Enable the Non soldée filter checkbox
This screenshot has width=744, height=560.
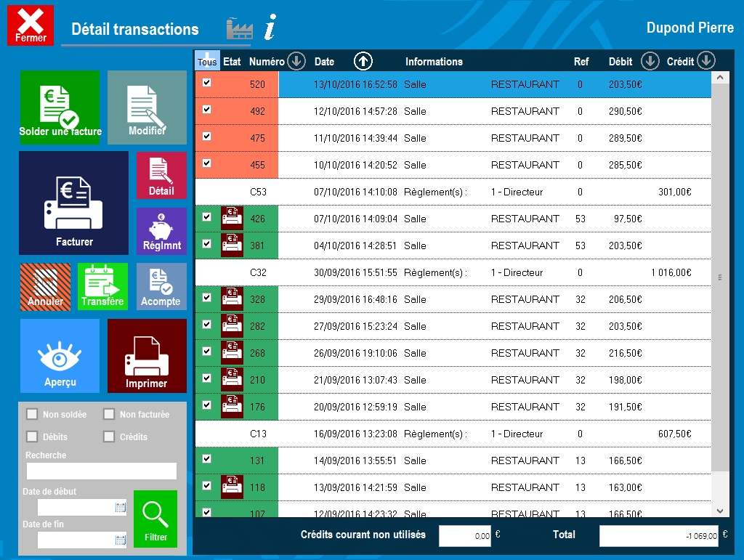32,414
